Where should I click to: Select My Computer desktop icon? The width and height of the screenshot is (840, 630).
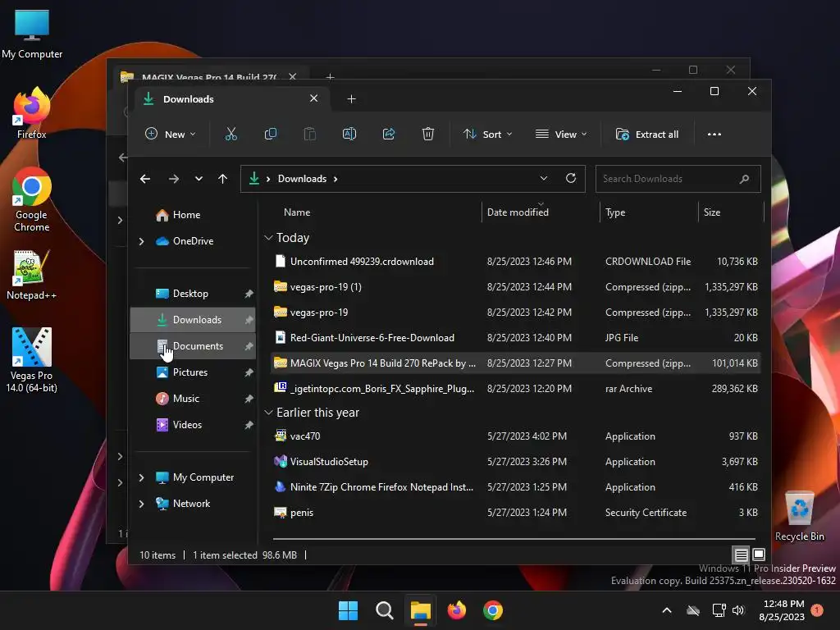point(32,34)
